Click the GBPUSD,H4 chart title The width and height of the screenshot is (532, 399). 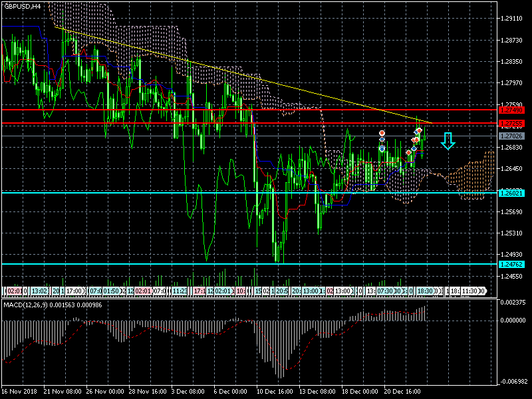coord(23,6)
